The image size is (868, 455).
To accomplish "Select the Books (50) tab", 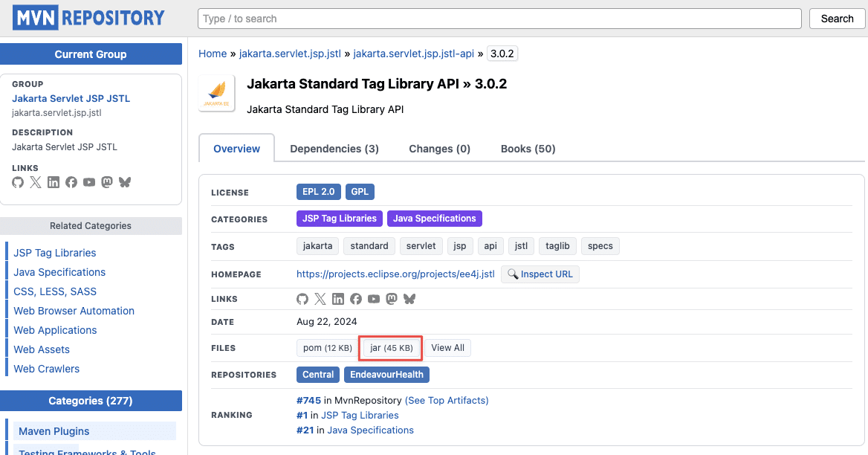I will click(528, 149).
